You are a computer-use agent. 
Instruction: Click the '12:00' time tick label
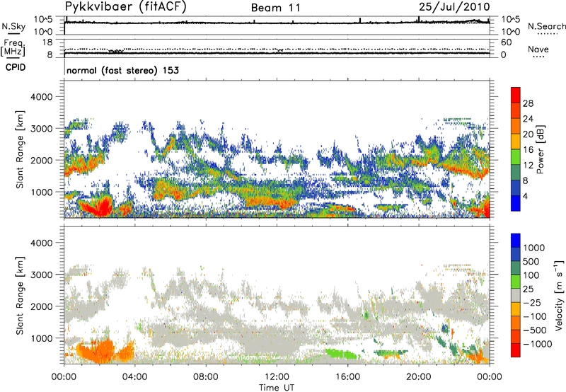pyautogui.click(x=277, y=377)
